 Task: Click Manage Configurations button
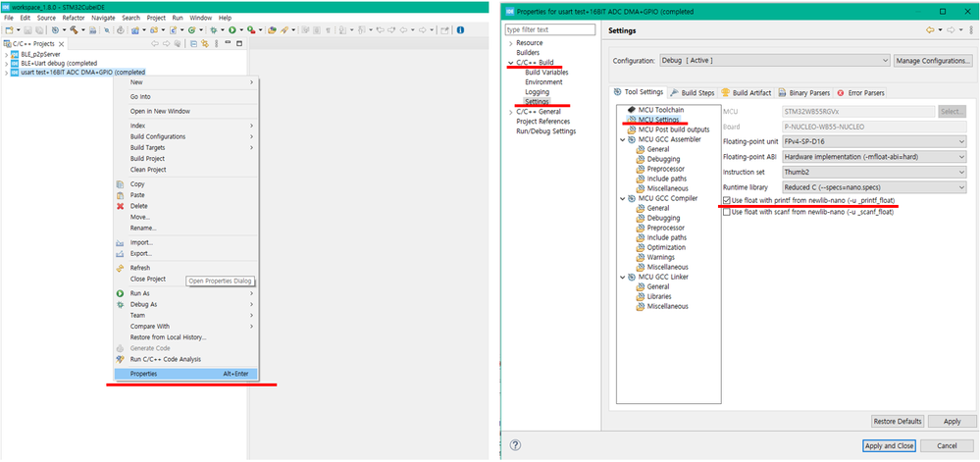tap(933, 61)
